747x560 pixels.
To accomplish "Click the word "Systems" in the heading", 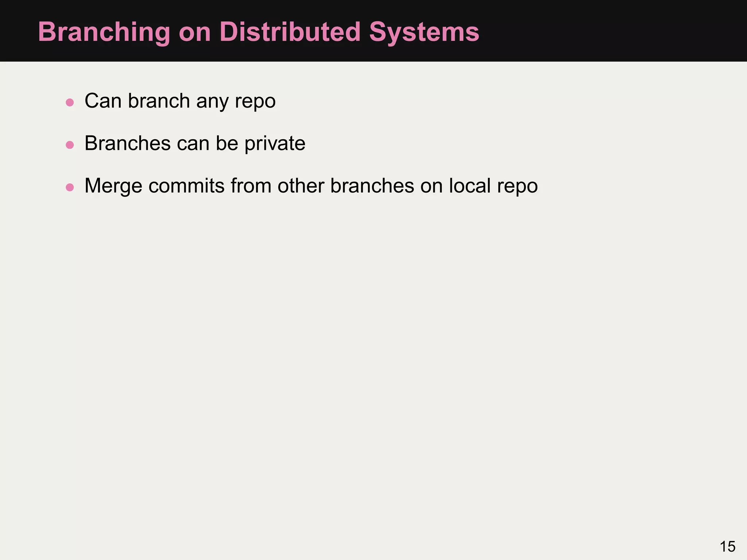I will coord(424,33).
